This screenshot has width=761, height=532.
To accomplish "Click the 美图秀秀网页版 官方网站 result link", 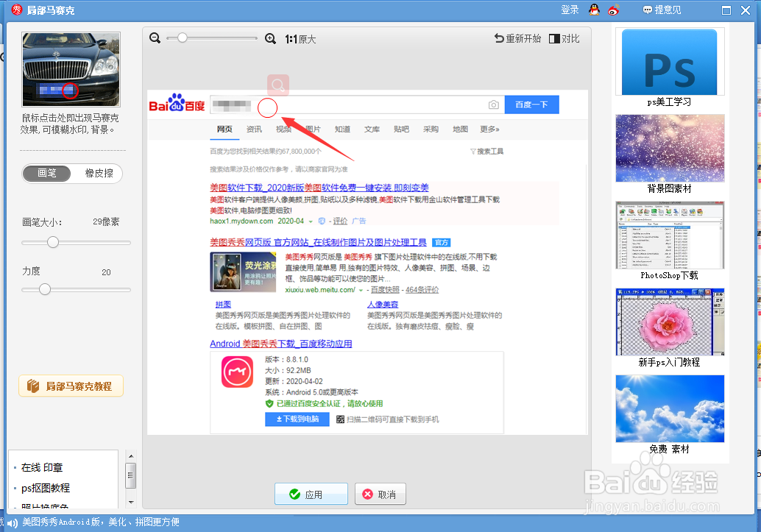I will pyautogui.click(x=319, y=242).
